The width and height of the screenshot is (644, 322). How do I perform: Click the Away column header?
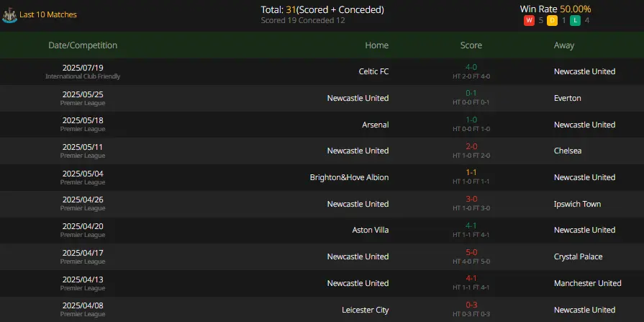pos(564,45)
